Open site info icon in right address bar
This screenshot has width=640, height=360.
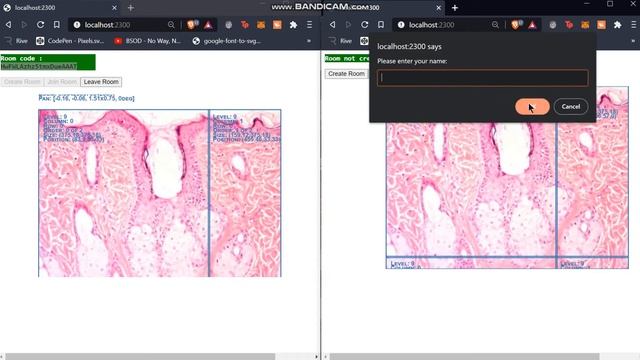[x=401, y=25]
